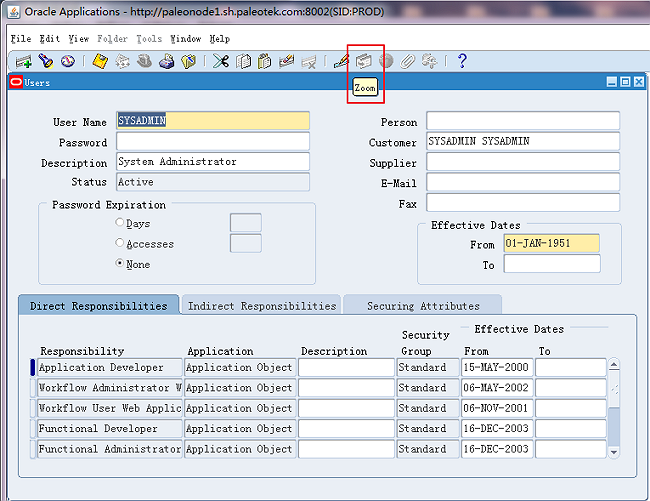Switch to Securing Attributes tab
Screen dimensions: 650x501
pyautogui.click(x=423, y=306)
